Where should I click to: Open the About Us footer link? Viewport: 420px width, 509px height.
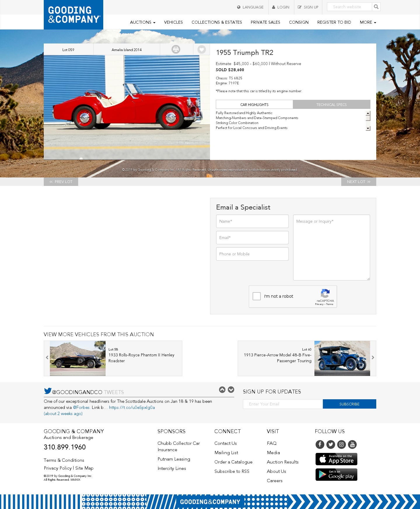pos(276,471)
